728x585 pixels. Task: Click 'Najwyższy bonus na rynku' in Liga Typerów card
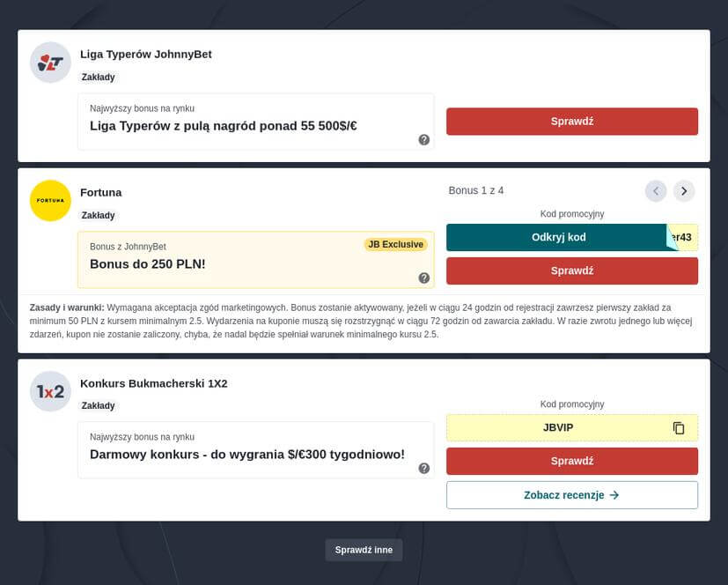point(142,108)
